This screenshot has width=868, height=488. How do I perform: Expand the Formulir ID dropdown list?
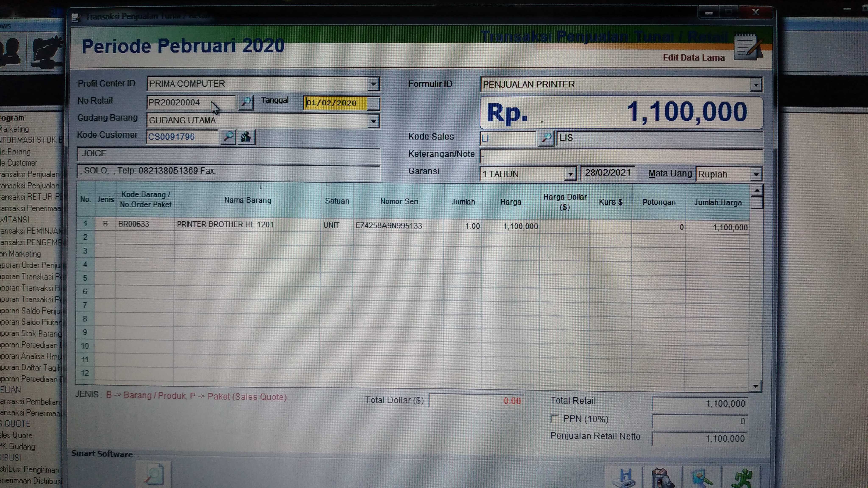(756, 85)
